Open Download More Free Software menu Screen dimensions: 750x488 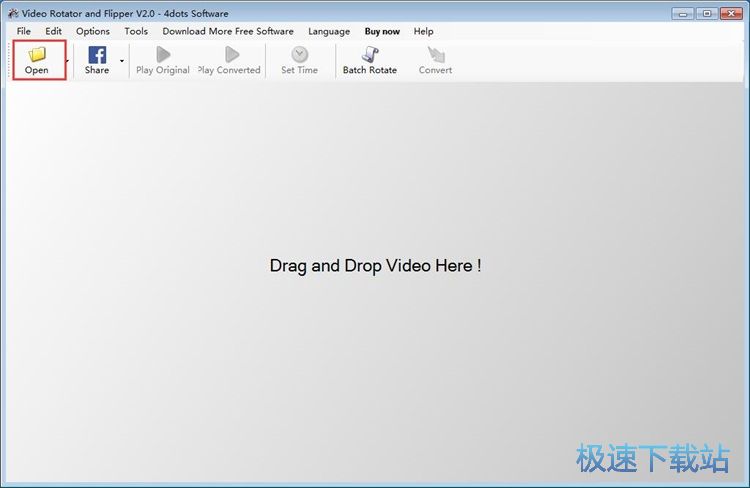pyautogui.click(x=228, y=31)
